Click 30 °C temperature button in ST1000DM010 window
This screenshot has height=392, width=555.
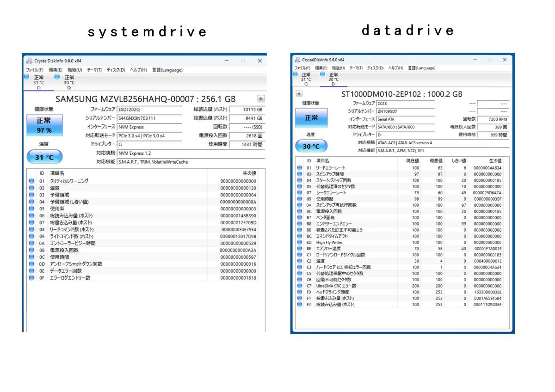(311, 147)
